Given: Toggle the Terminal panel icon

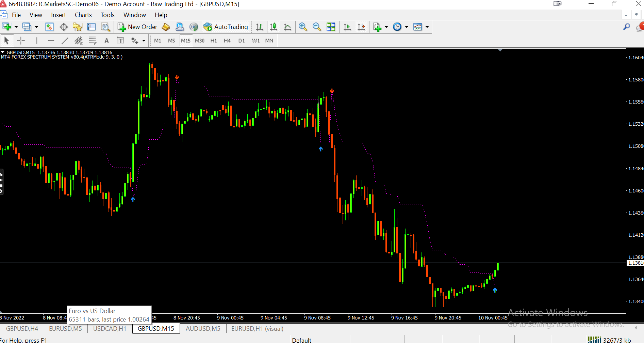Looking at the screenshot, I should (92, 27).
